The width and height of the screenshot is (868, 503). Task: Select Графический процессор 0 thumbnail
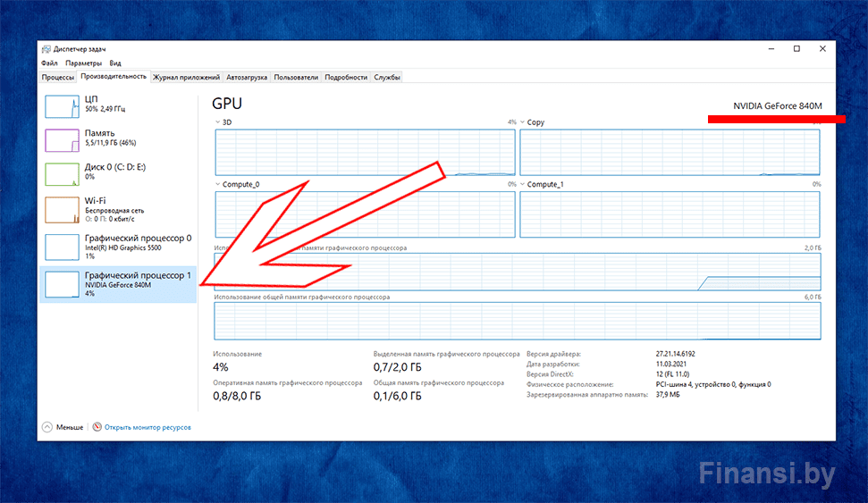click(x=62, y=247)
